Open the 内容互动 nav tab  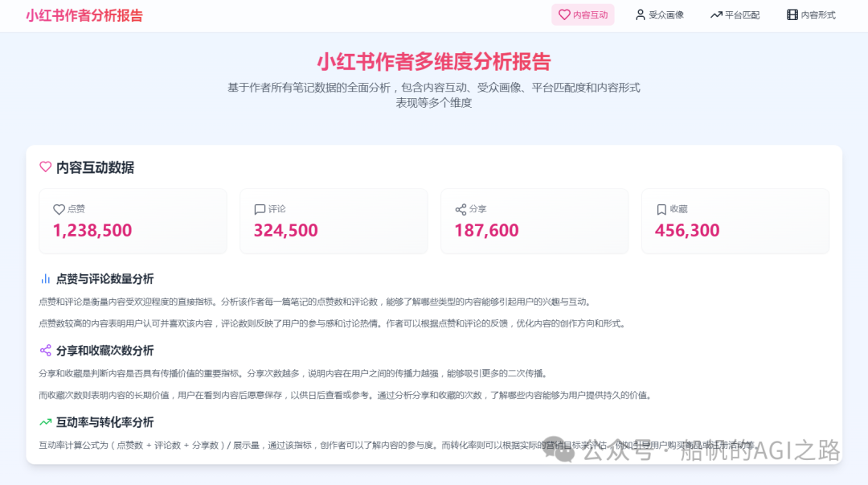tap(583, 15)
